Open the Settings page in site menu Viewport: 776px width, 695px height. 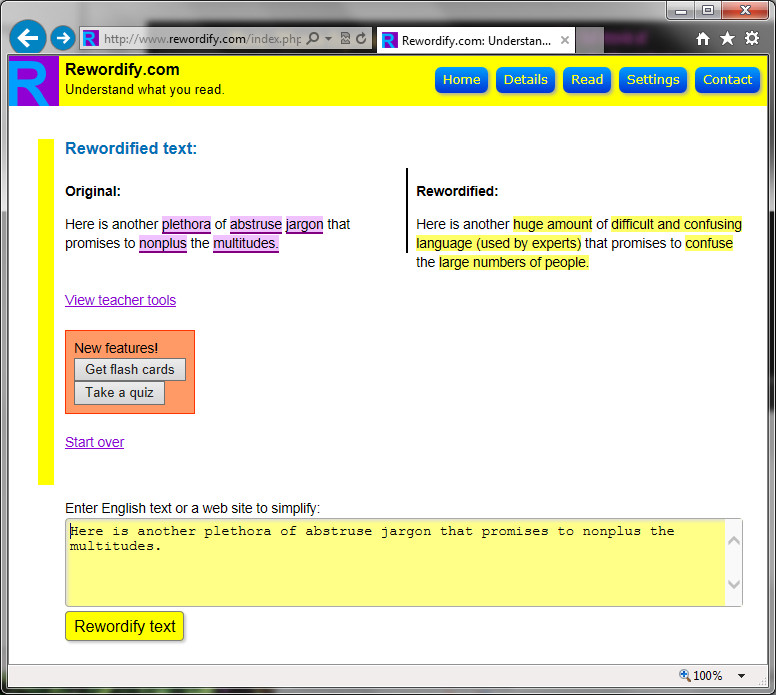click(653, 80)
